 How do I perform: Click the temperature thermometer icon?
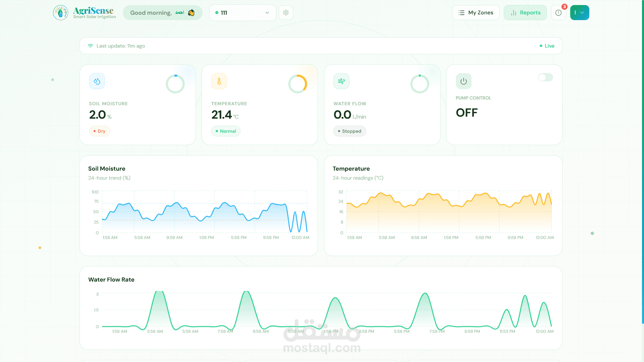(x=219, y=81)
